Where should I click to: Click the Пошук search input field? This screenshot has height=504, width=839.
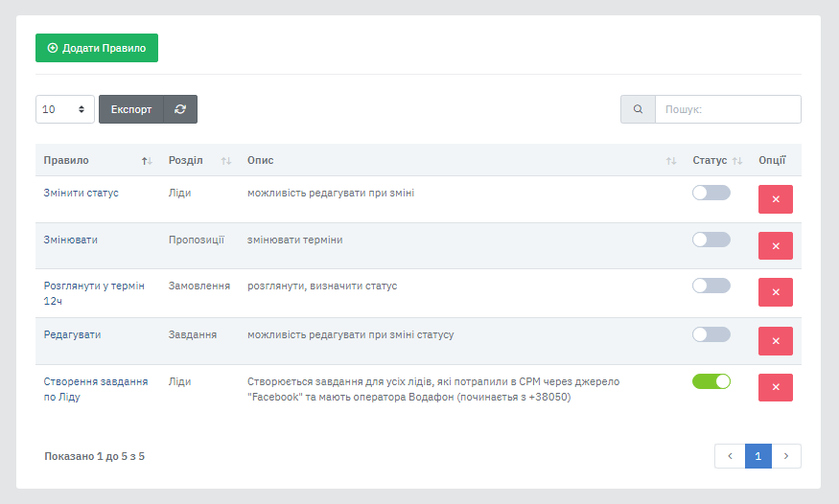click(x=727, y=109)
